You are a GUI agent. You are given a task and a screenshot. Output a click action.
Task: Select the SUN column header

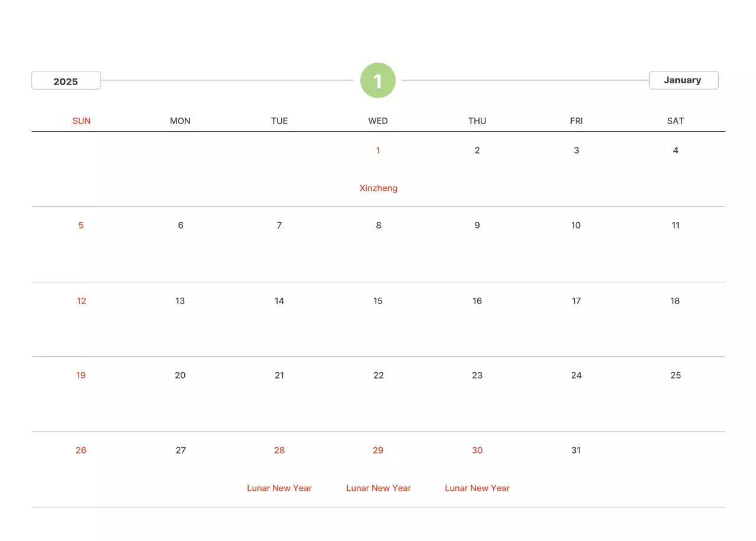pyautogui.click(x=82, y=121)
